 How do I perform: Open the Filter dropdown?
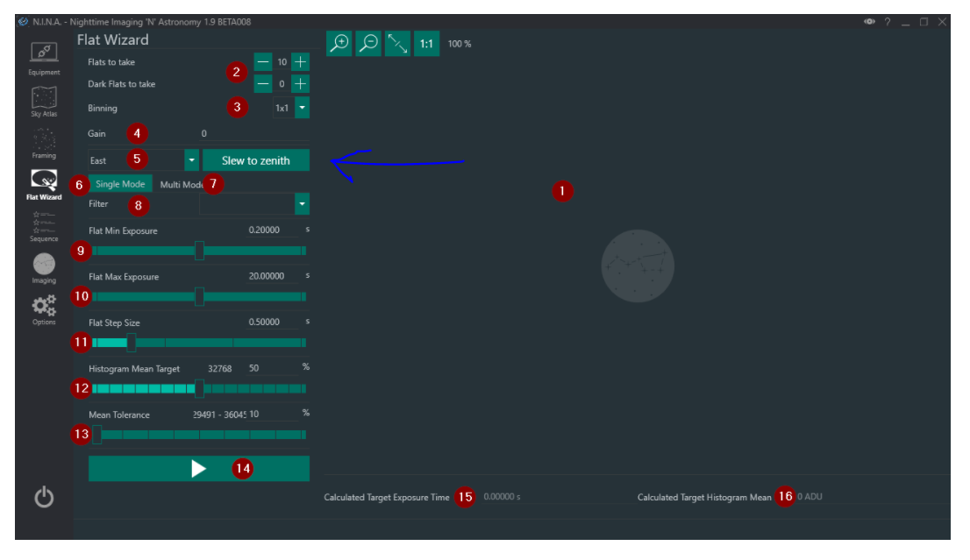coord(302,203)
